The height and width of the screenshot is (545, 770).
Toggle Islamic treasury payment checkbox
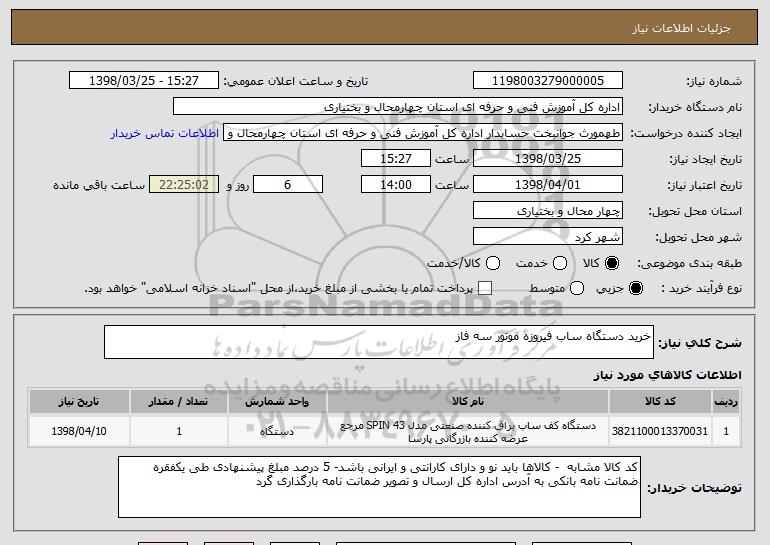click(x=485, y=288)
